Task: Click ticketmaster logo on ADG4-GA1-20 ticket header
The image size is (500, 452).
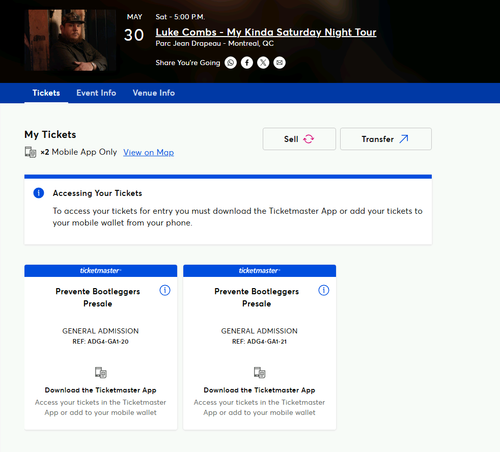Action: [100, 271]
